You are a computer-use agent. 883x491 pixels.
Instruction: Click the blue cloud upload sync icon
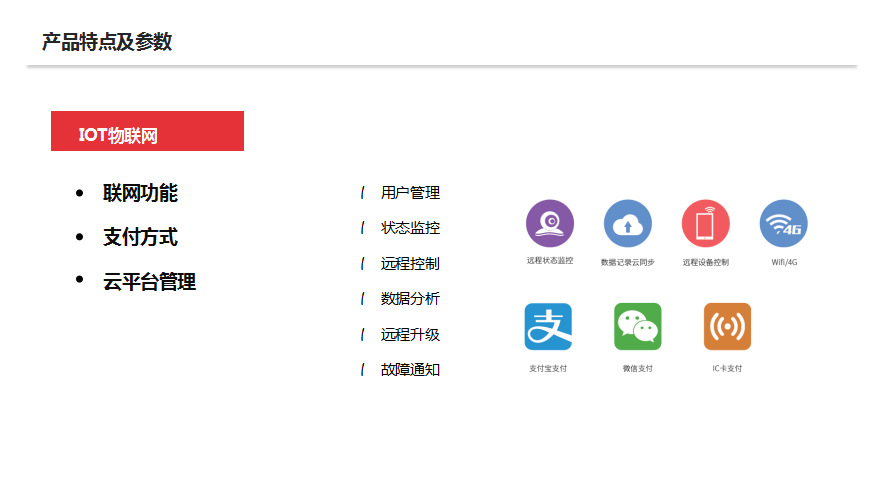click(x=627, y=224)
